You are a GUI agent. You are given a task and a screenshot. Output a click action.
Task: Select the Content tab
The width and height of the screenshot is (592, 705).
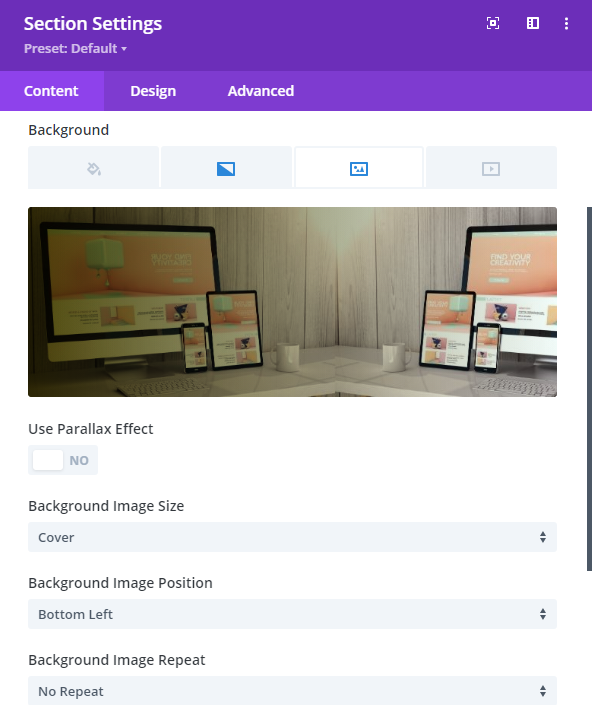click(51, 91)
